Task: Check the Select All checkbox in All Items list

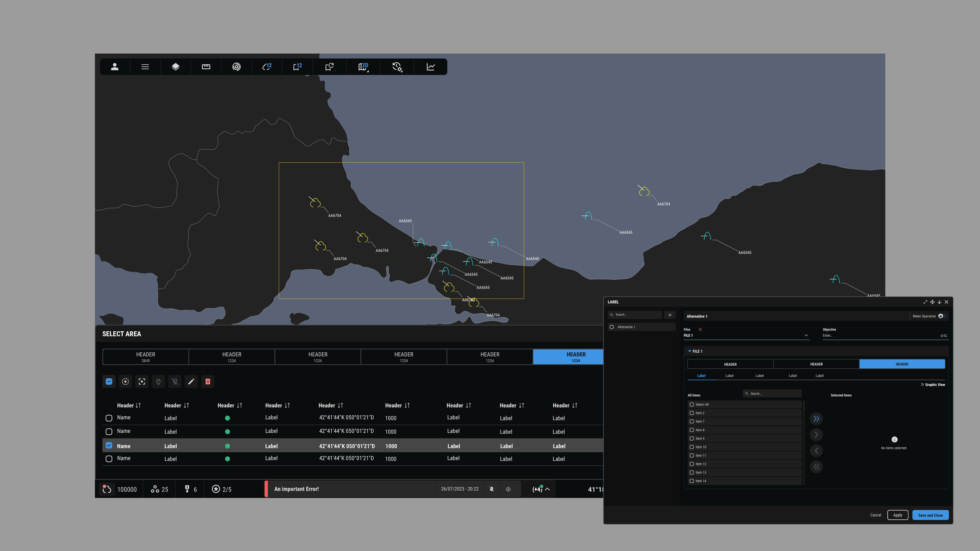Action: pyautogui.click(x=692, y=404)
